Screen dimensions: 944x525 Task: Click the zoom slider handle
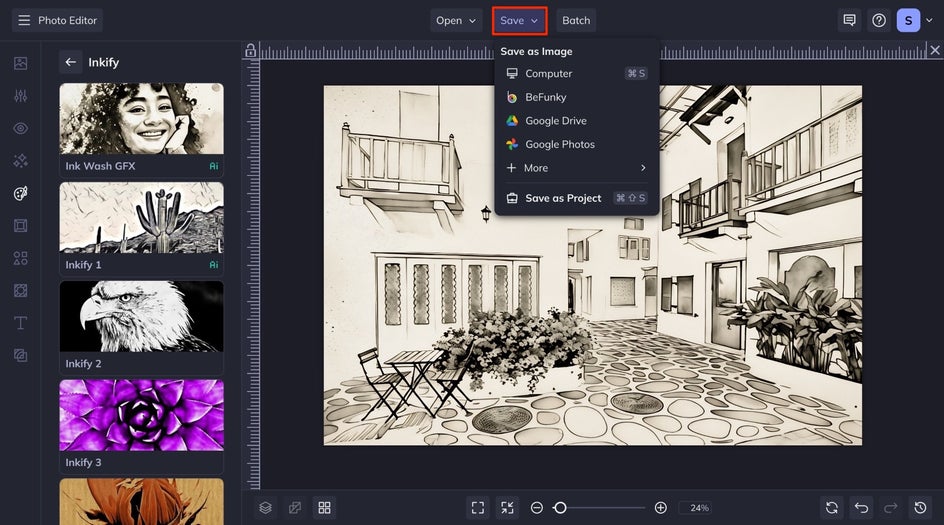tap(560, 508)
